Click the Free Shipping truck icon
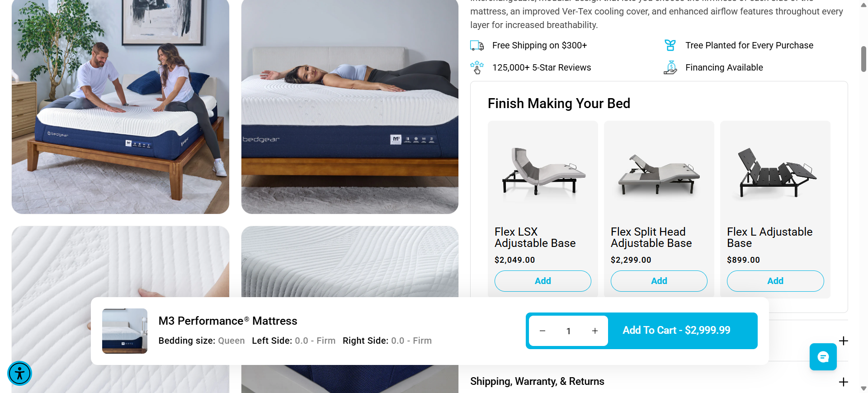 (x=477, y=45)
